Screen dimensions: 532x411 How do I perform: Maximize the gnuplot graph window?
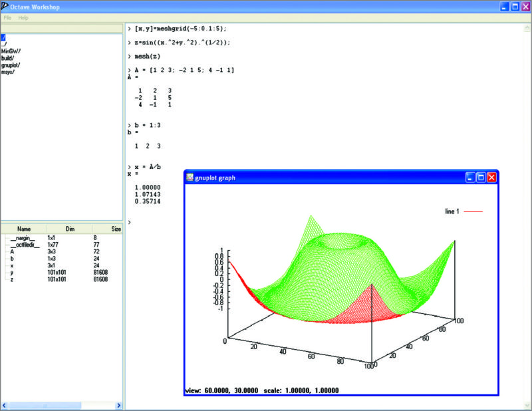click(481, 178)
